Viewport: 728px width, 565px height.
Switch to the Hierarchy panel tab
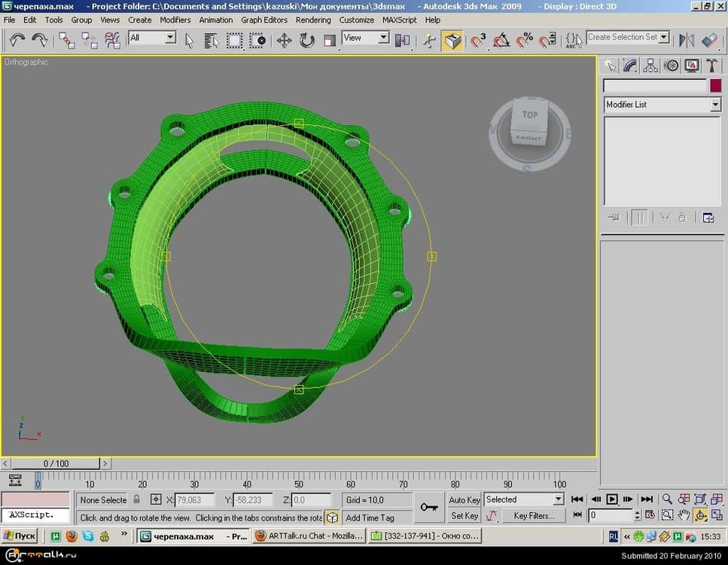(x=650, y=66)
